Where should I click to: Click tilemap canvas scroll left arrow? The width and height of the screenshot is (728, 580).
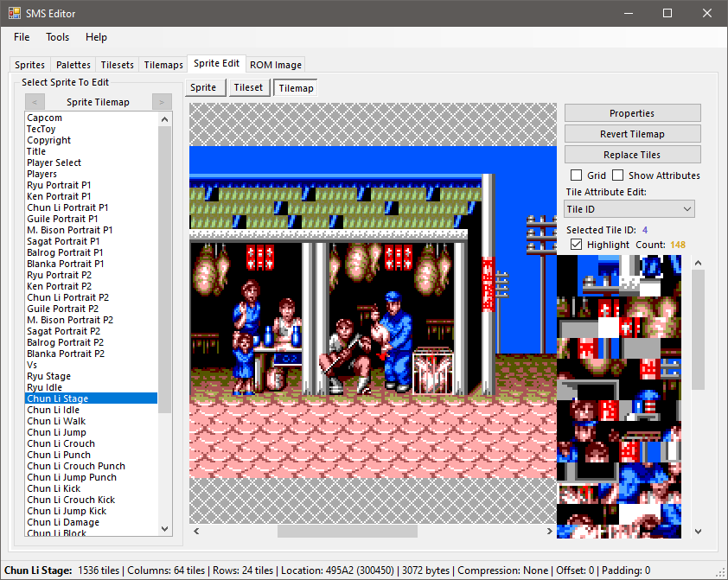[196, 531]
